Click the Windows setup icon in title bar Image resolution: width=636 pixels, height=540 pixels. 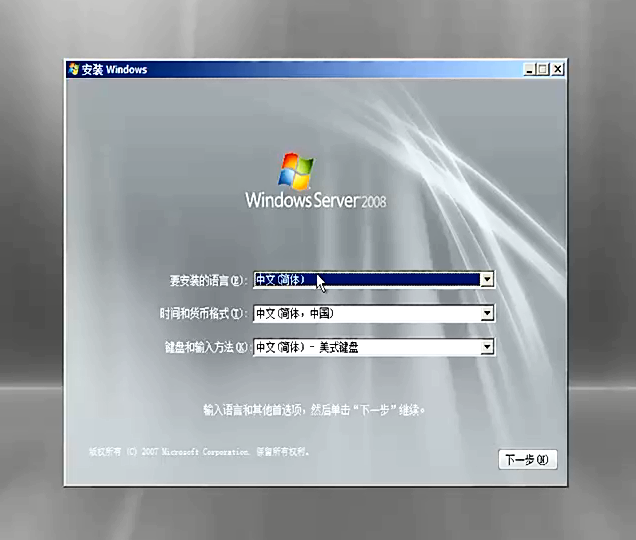pyautogui.click(x=73, y=69)
